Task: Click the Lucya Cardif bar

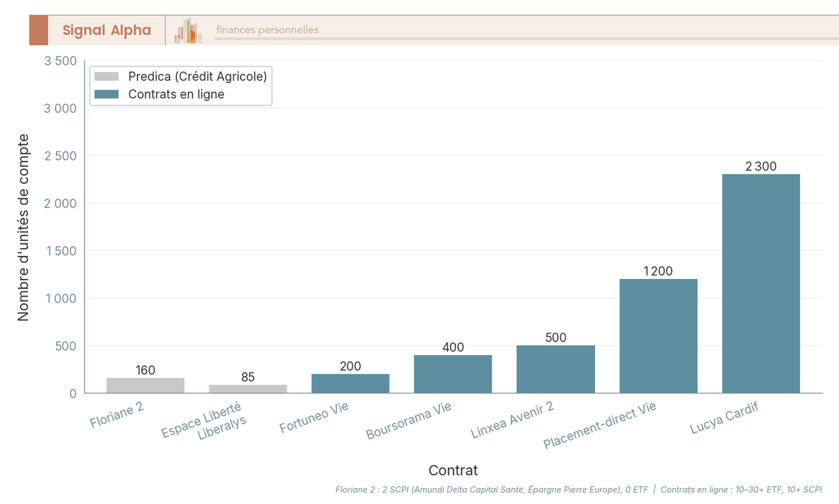Action: [x=761, y=283]
